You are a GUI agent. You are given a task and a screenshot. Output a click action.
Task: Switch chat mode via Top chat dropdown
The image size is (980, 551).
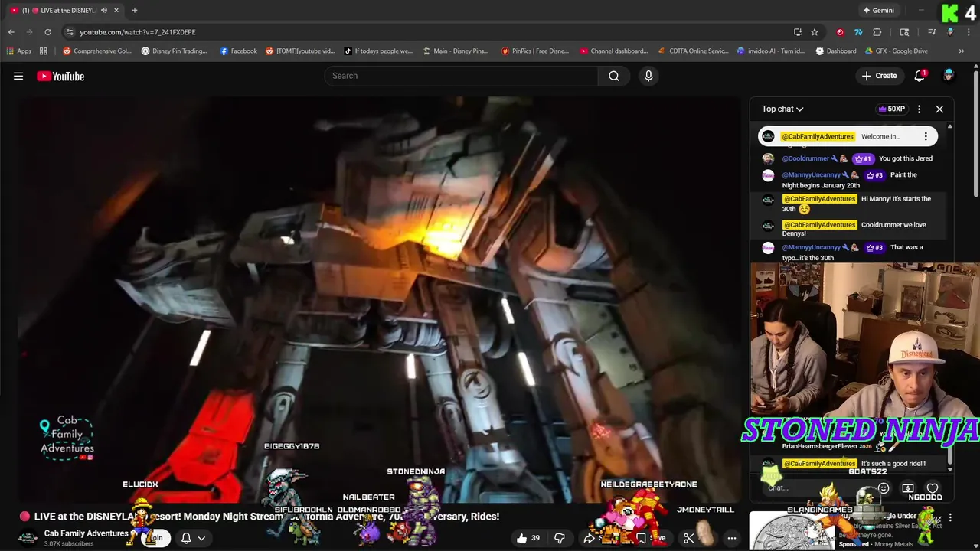[x=782, y=109]
